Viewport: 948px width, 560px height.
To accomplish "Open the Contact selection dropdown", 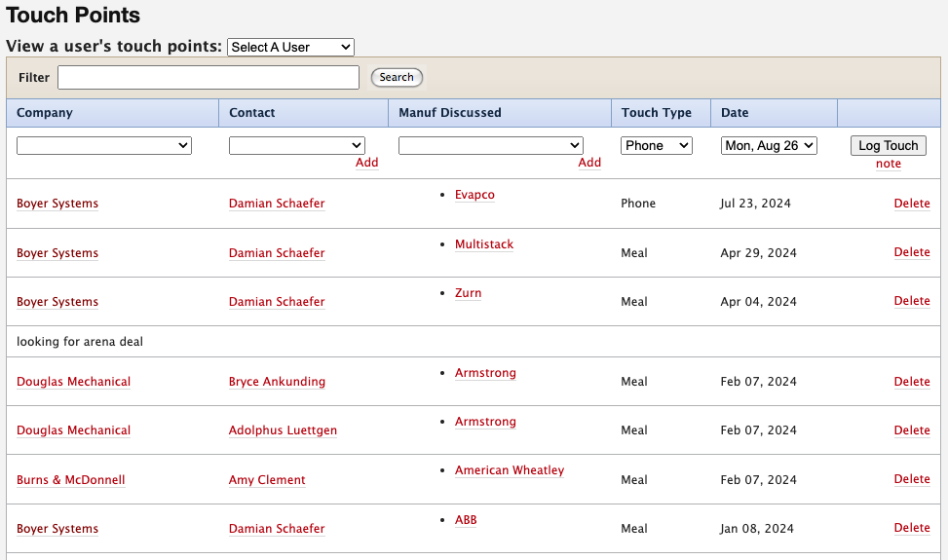I will pyautogui.click(x=297, y=145).
